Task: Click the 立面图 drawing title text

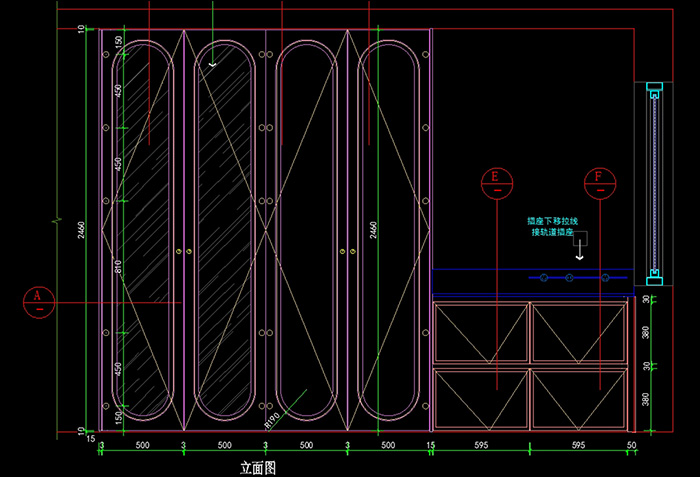Action: coord(257,467)
